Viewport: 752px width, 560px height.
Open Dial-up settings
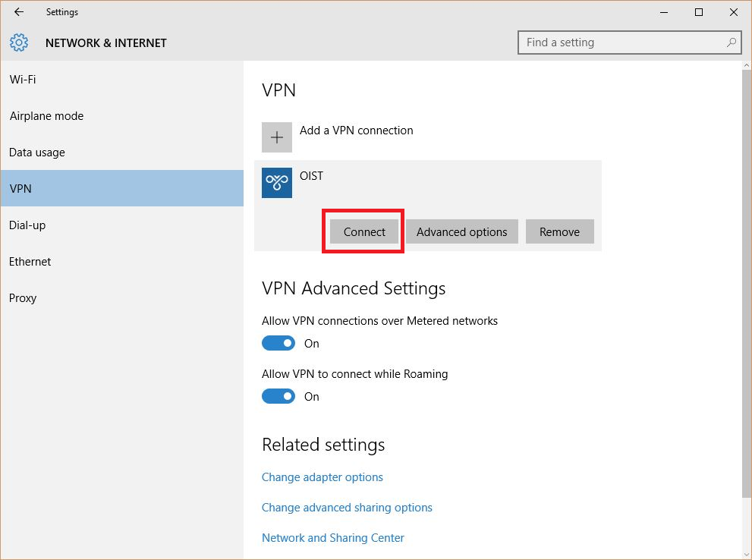click(27, 225)
